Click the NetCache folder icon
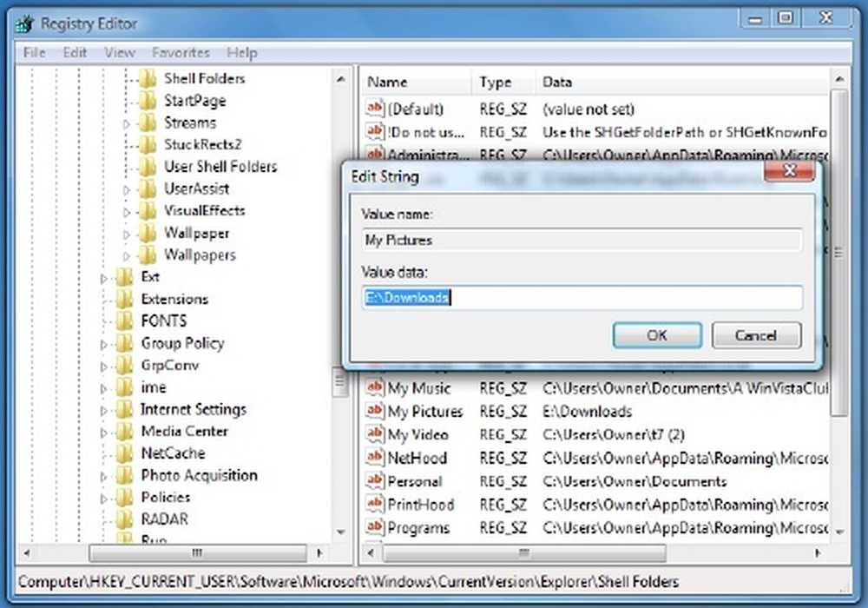The width and height of the screenshot is (868, 608). [x=125, y=453]
